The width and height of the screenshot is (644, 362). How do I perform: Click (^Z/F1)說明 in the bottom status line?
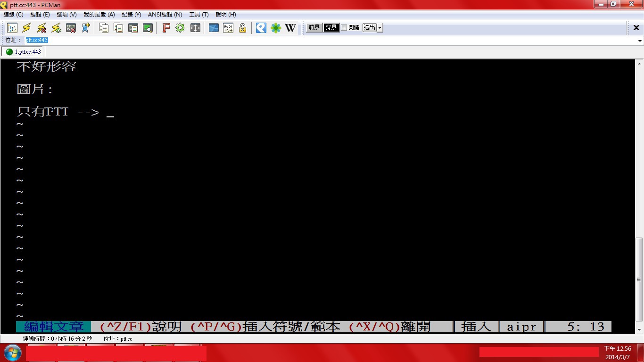(141, 327)
